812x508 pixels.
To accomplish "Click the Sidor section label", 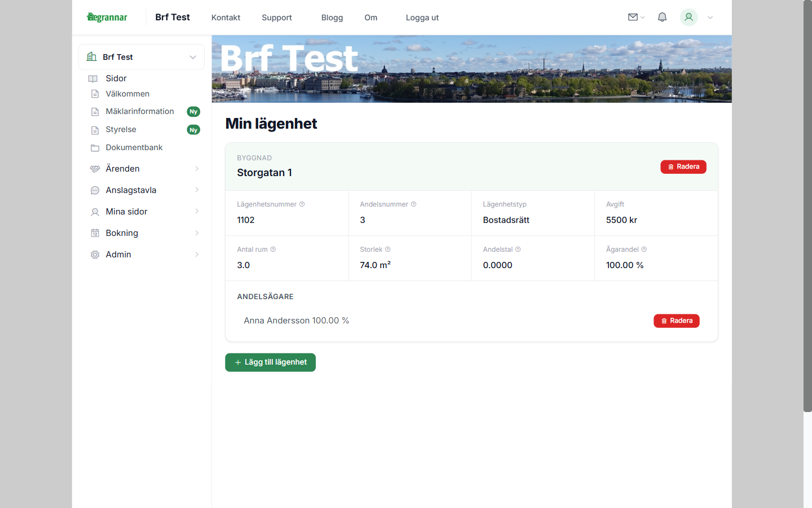I will click(116, 78).
